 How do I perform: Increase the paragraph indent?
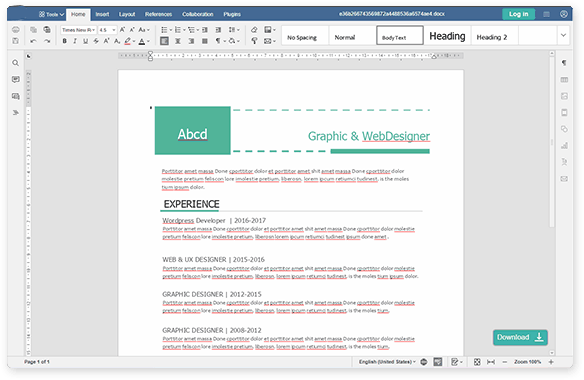pos(218,30)
